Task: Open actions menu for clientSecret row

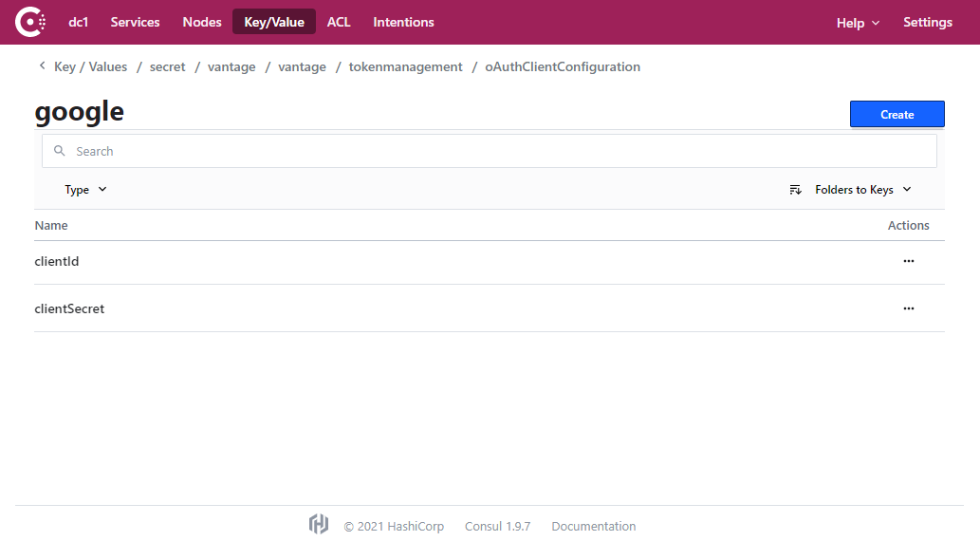Action: (908, 308)
